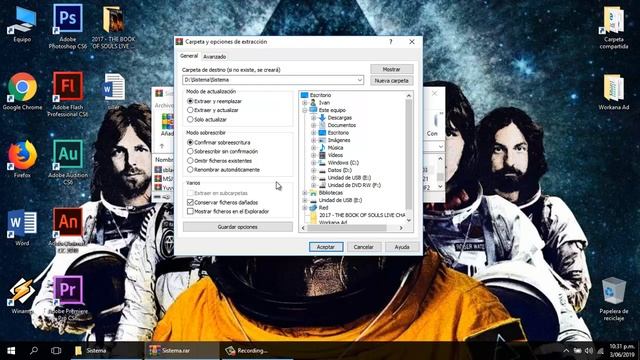Open Adobe Audition CS6 shortcut
The width and height of the screenshot is (640, 360).
(x=68, y=162)
